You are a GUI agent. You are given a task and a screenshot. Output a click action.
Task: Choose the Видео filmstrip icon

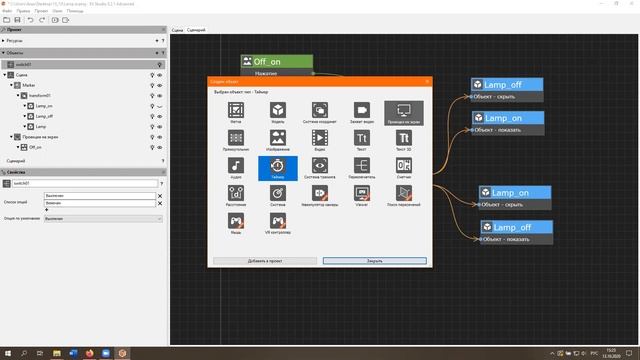320,140
